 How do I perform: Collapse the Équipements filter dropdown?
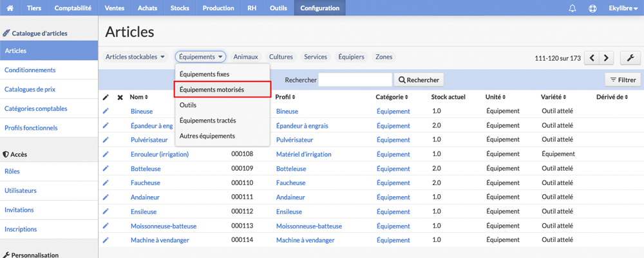click(x=200, y=57)
